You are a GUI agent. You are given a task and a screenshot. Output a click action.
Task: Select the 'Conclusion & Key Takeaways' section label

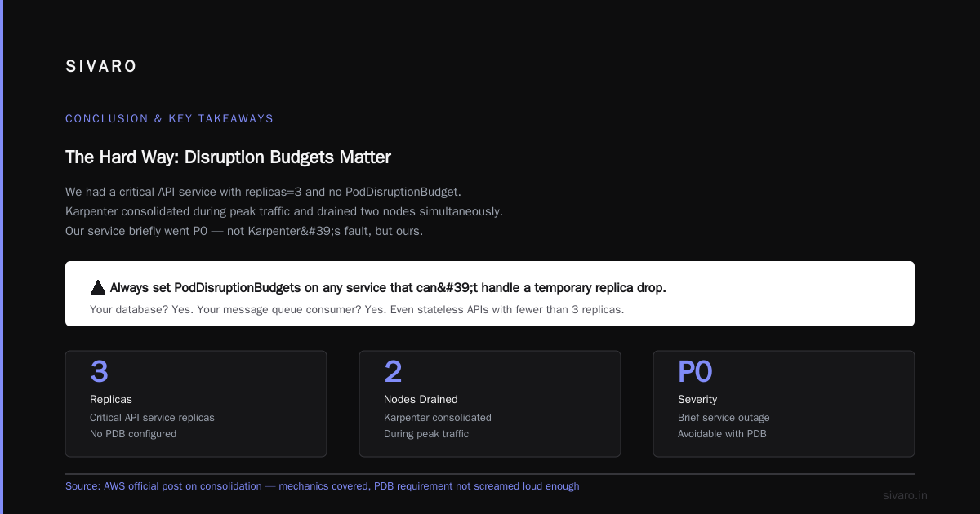[x=170, y=118]
